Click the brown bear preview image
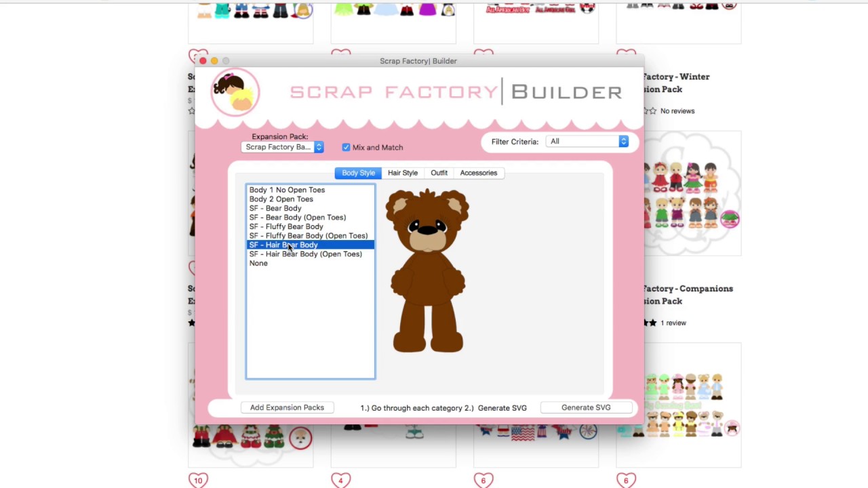This screenshot has width=868, height=488. [427, 271]
